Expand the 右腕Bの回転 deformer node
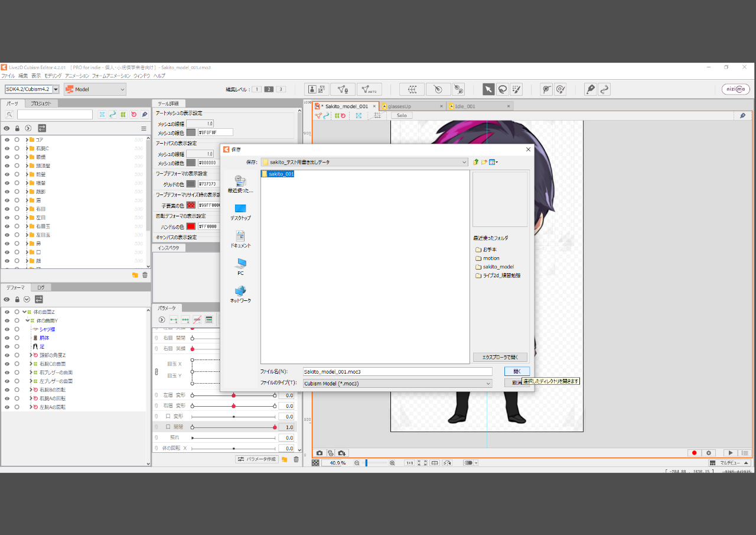The height and width of the screenshot is (535, 756). pos(31,390)
